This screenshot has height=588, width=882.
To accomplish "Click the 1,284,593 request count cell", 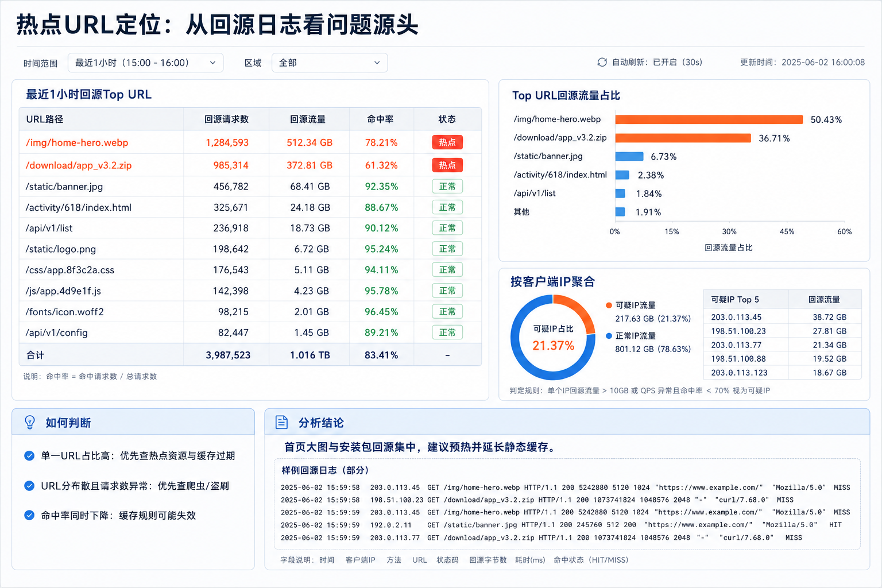I will [227, 142].
